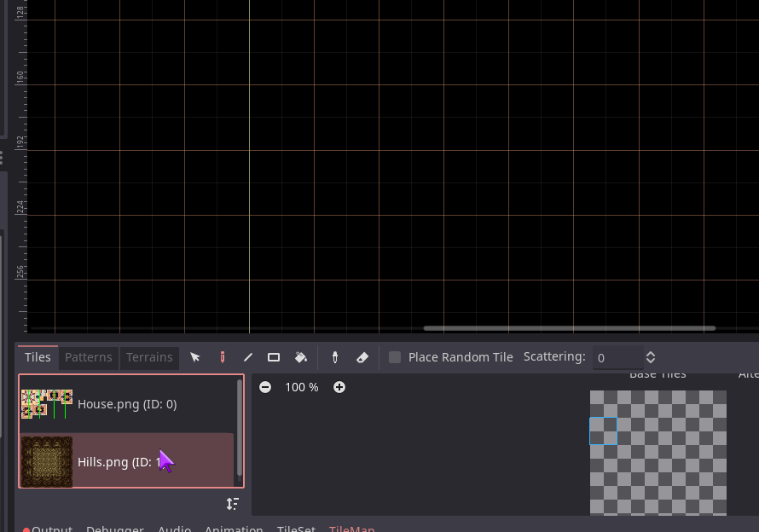759x532 pixels.
Task: Click the Debugger panel label
Action: 115,528
